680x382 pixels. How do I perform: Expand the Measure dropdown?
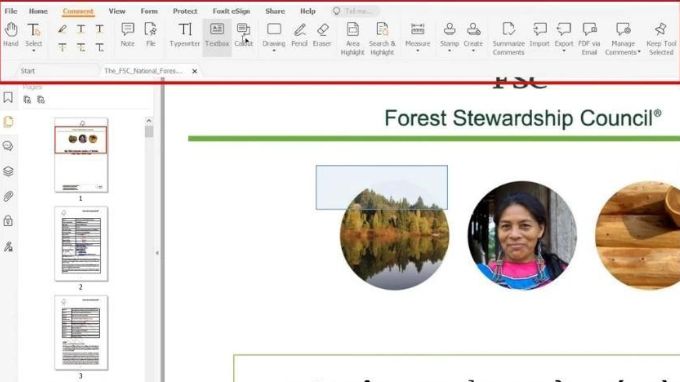[418, 51]
